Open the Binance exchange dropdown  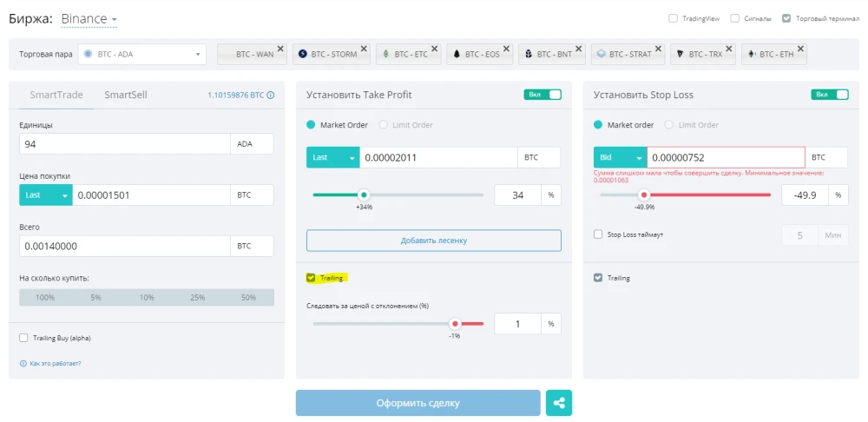[89, 19]
